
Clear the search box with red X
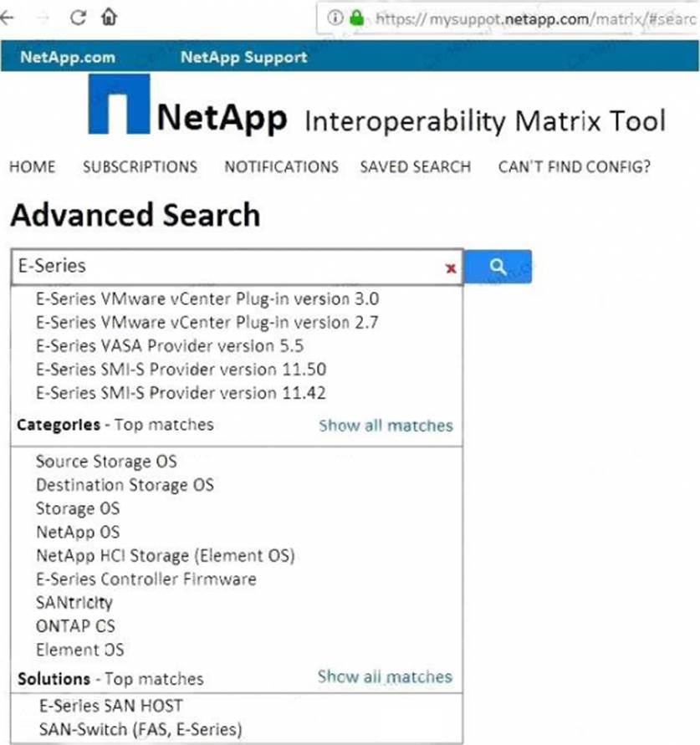coord(451,268)
